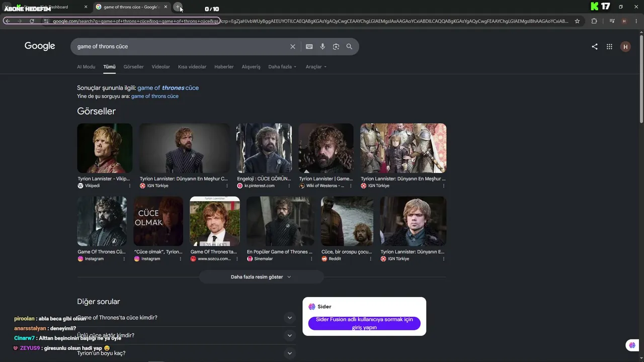Search instead for "game of throns cüce"
644x362 pixels.
154,96
